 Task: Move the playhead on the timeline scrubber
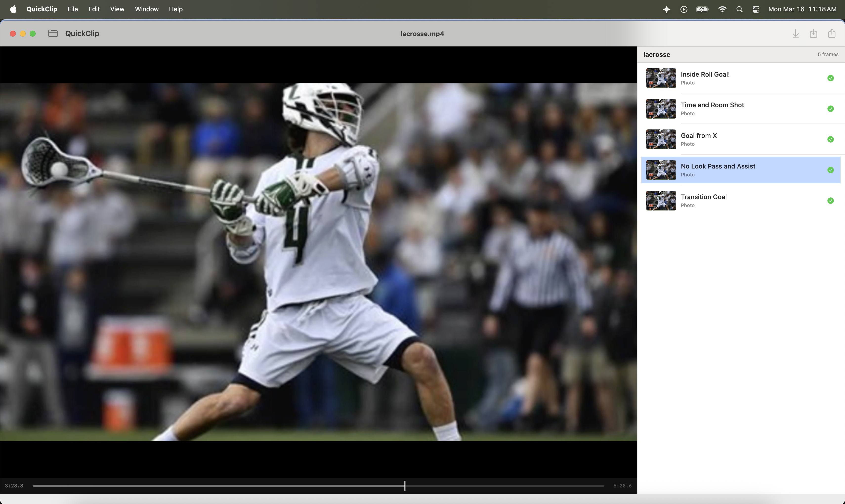[404, 486]
